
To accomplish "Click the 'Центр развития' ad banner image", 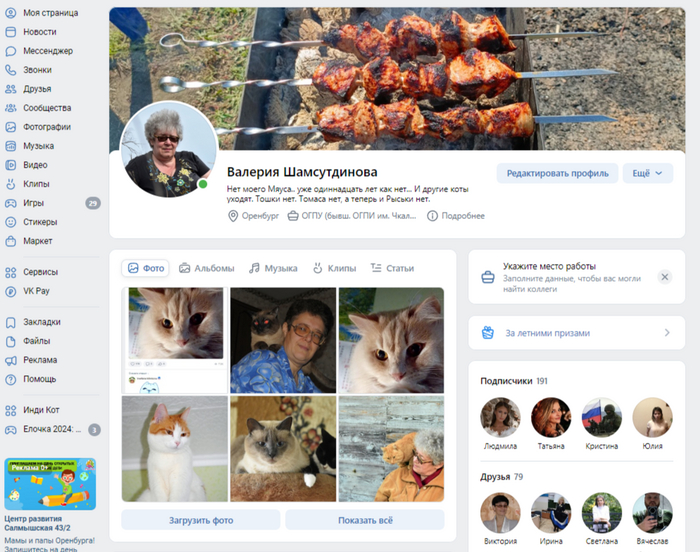I will coord(50,484).
